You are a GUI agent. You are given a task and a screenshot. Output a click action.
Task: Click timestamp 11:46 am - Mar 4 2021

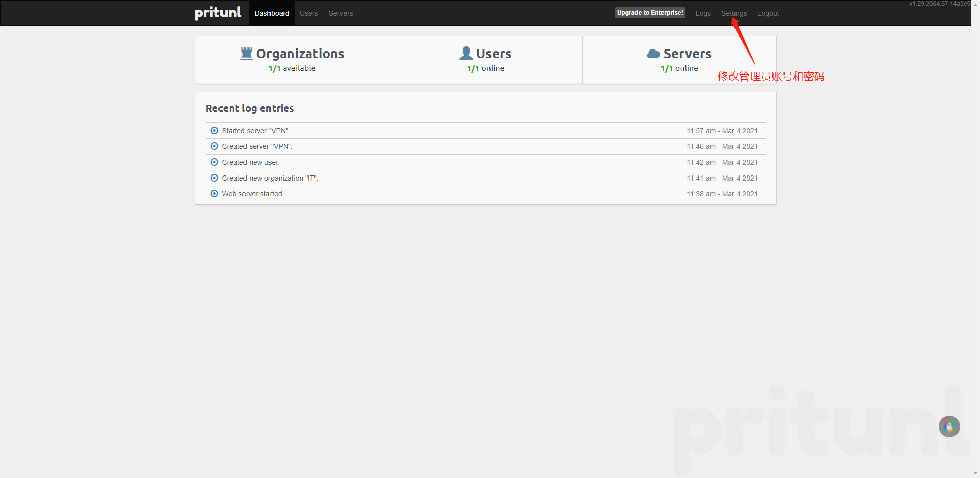[722, 146]
